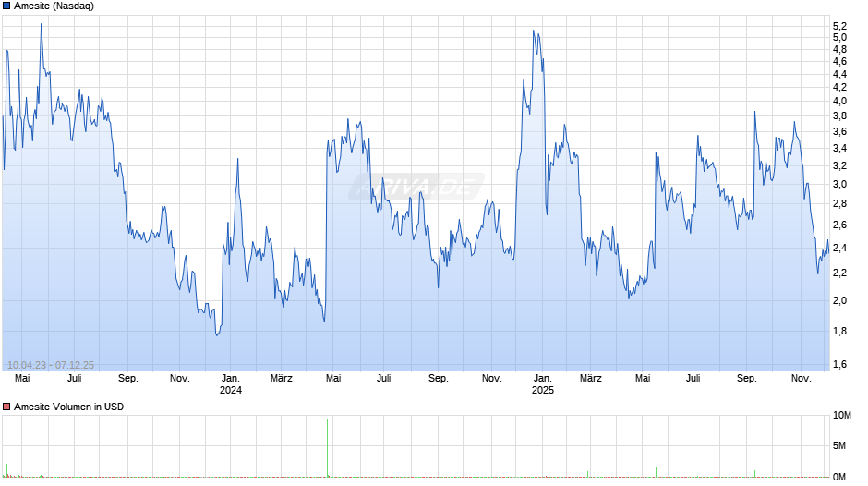Click the 4,4 price axis label

(839, 74)
